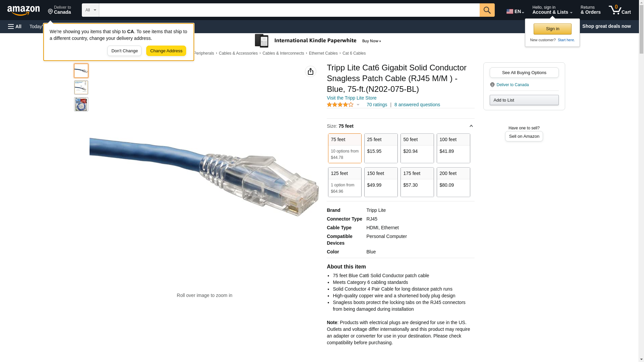Click the share icon above product image
The width and height of the screenshot is (644, 362).
tap(311, 71)
